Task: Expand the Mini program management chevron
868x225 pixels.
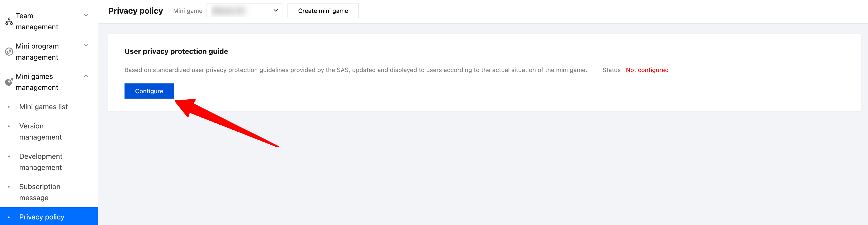Action: 86,46
